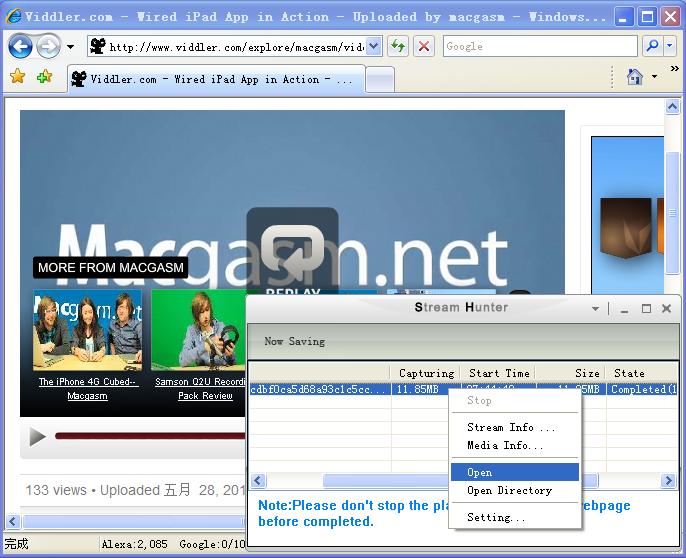The width and height of the screenshot is (686, 558).
Task: Click the page horizontal scrollbar left arrow
Action: click(x=13, y=522)
